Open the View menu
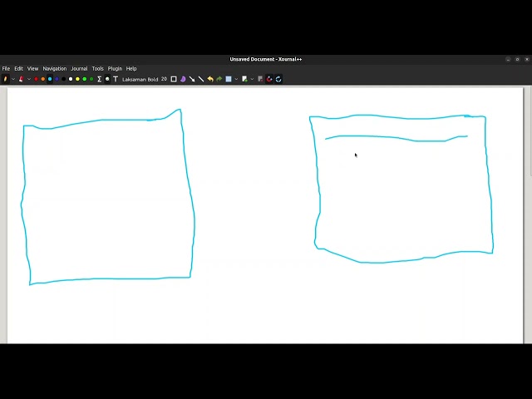Image resolution: width=532 pixels, height=399 pixels. pos(33,68)
